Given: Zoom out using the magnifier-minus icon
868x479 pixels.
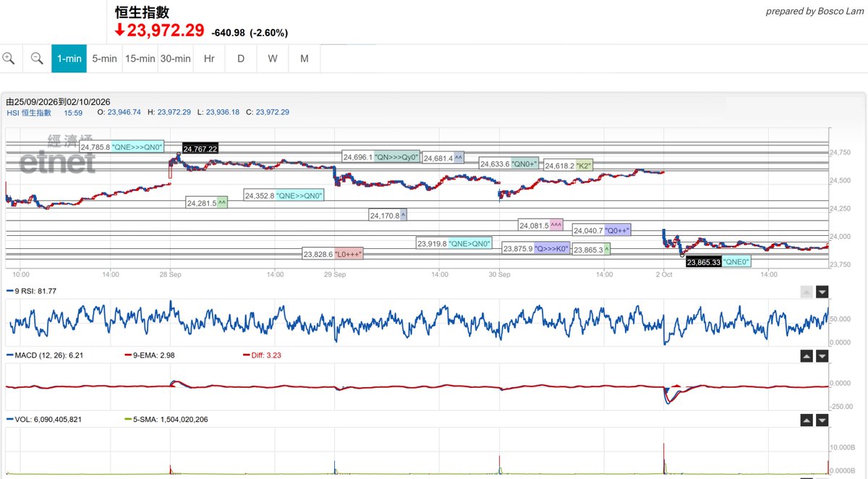Looking at the screenshot, I should 37,58.
